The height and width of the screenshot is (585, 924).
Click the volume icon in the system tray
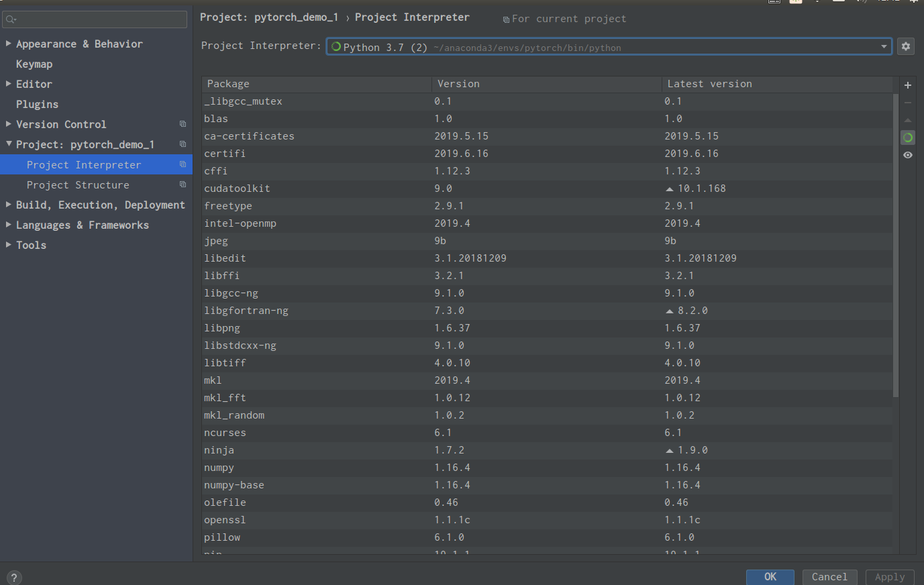tap(860, 1)
